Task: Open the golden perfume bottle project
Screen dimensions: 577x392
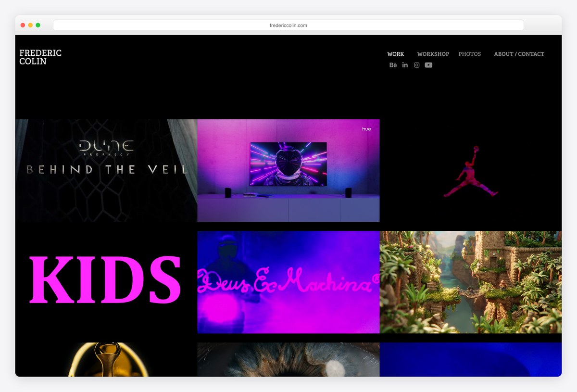Action: click(x=106, y=359)
